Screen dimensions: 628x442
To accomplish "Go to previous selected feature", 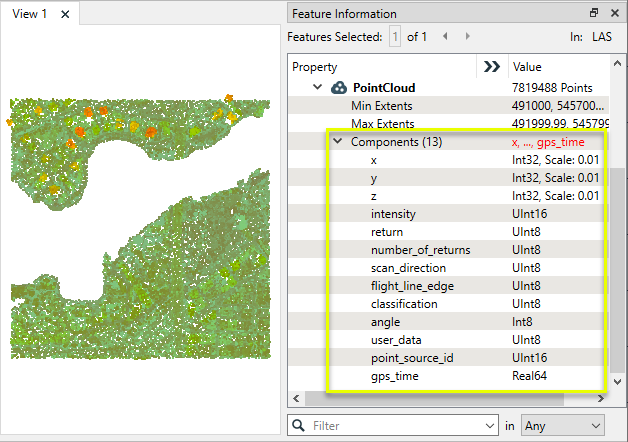I will pos(443,37).
